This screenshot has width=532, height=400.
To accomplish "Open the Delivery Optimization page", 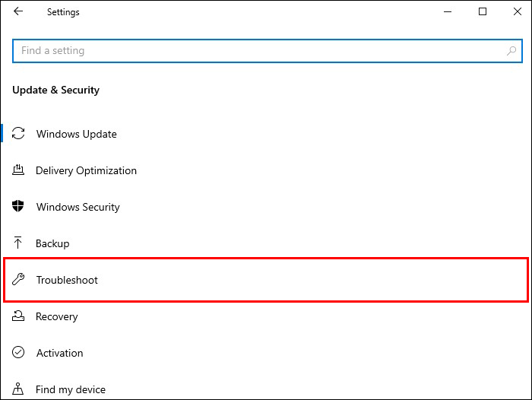I will click(86, 170).
